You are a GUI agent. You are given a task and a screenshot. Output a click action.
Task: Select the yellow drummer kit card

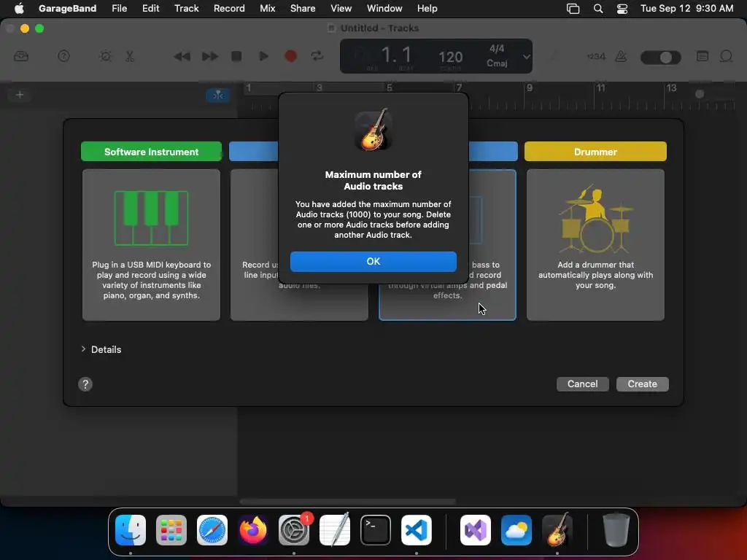[x=595, y=245]
